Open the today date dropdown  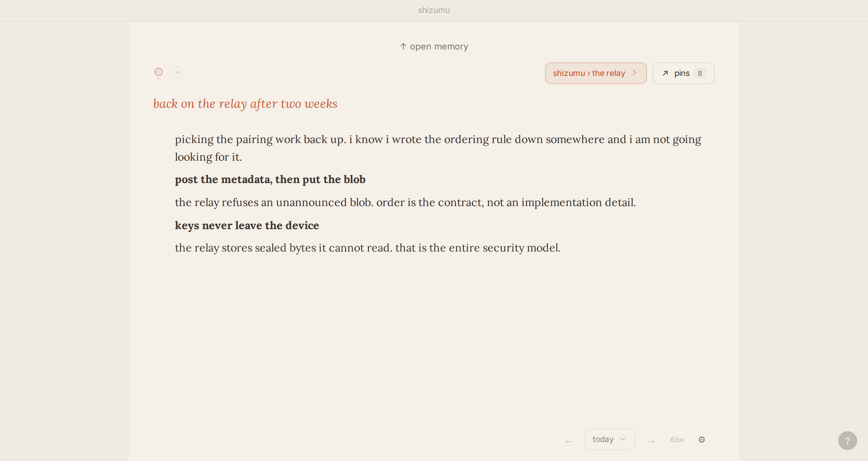tap(610, 439)
